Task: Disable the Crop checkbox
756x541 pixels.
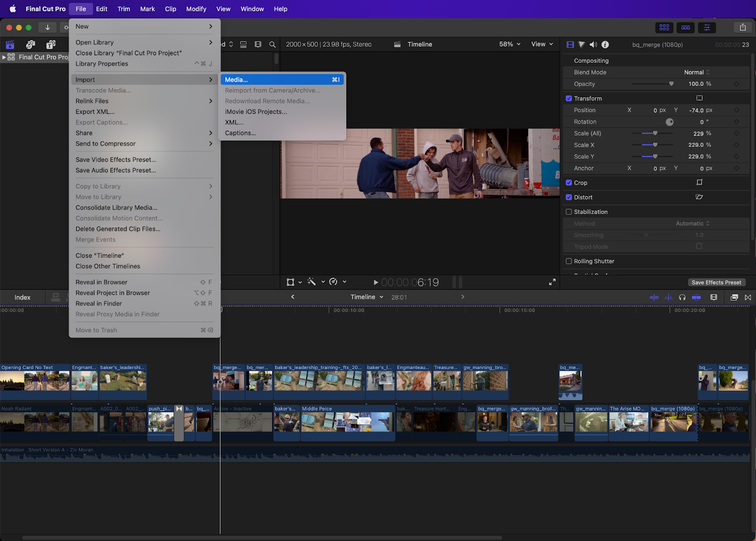Action: coord(569,183)
